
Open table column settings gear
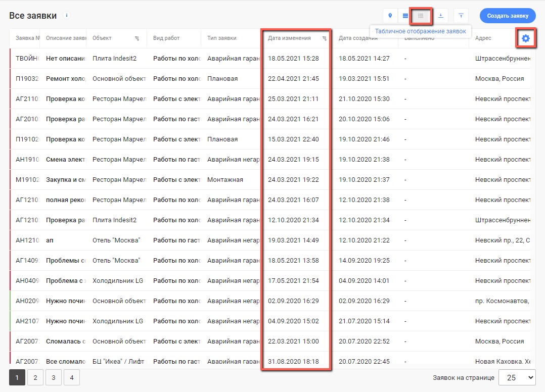pyautogui.click(x=526, y=38)
